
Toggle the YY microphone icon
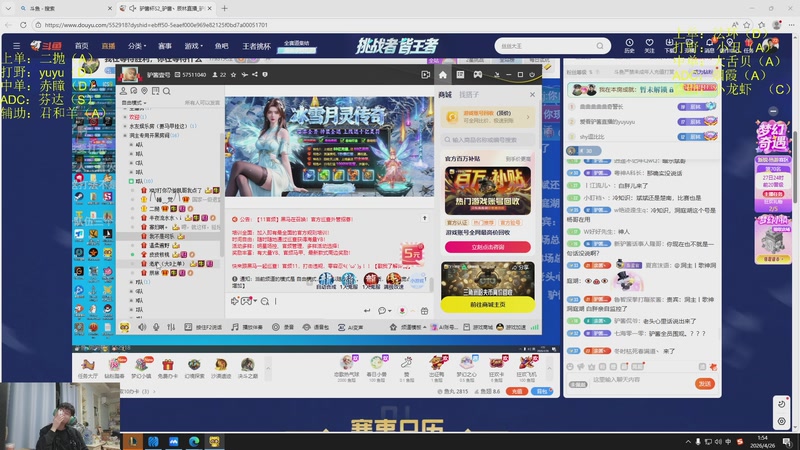click(x=156, y=327)
